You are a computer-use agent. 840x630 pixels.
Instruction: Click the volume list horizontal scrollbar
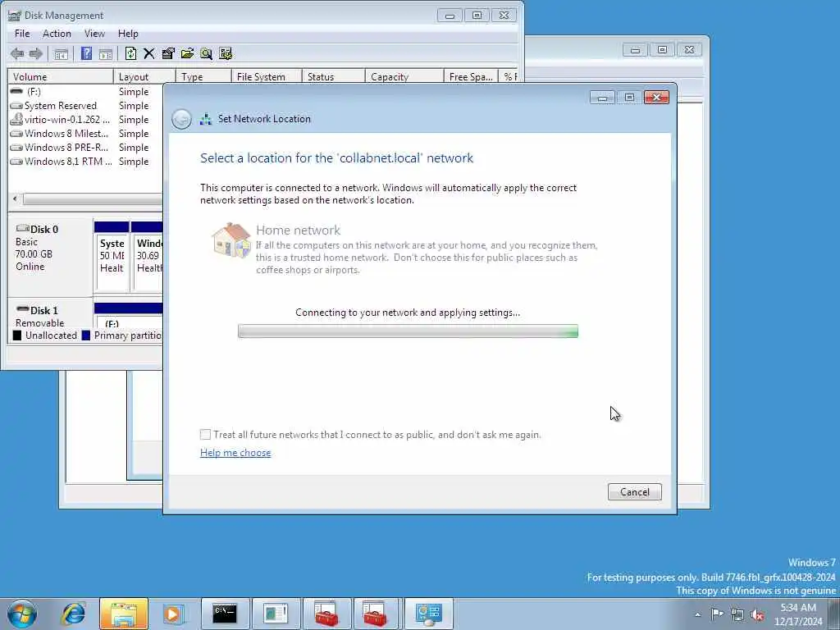(x=91, y=199)
